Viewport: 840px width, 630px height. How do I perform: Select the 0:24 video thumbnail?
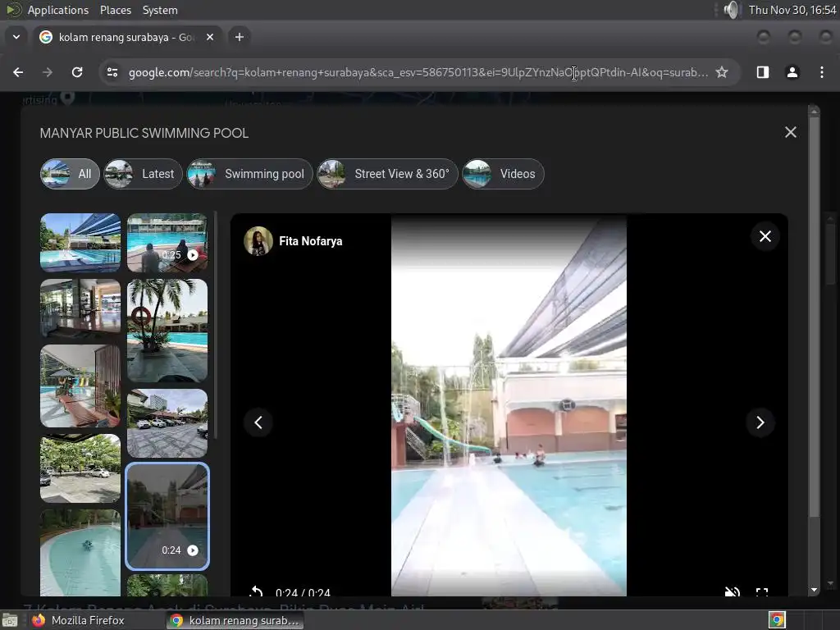(167, 517)
